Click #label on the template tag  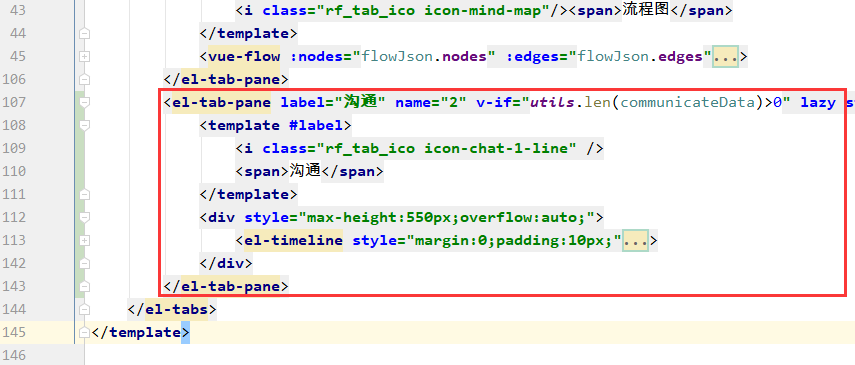point(315,125)
